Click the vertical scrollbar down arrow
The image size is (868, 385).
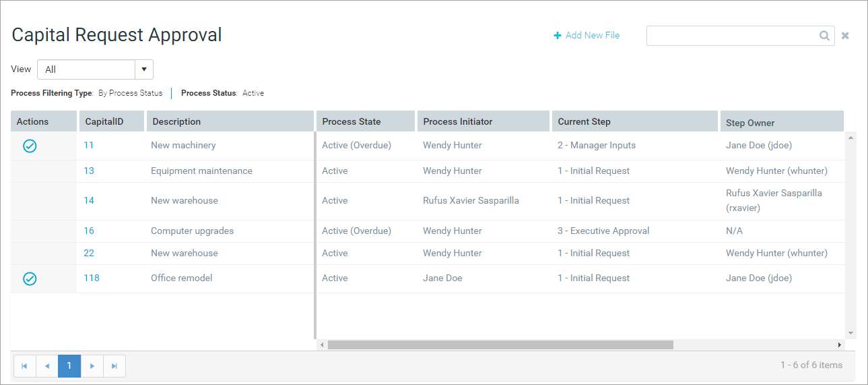pos(851,333)
